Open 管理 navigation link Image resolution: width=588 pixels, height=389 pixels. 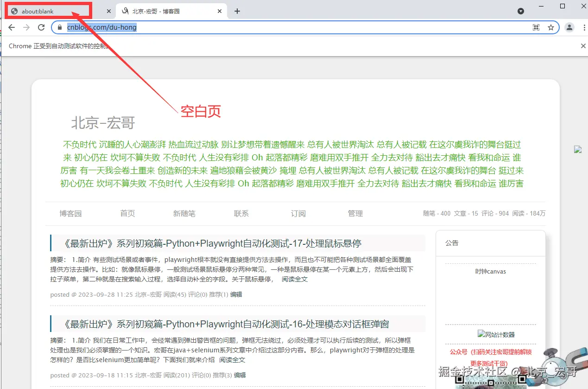coord(355,214)
